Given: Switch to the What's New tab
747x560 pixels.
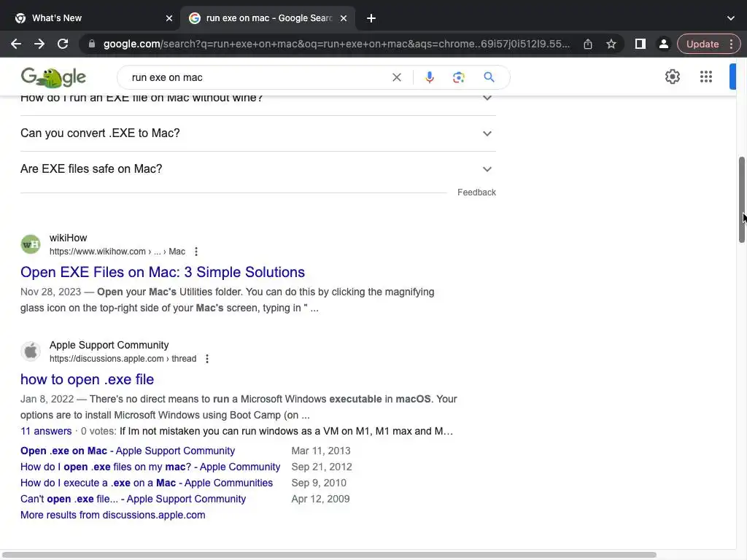Looking at the screenshot, I should click(x=90, y=18).
